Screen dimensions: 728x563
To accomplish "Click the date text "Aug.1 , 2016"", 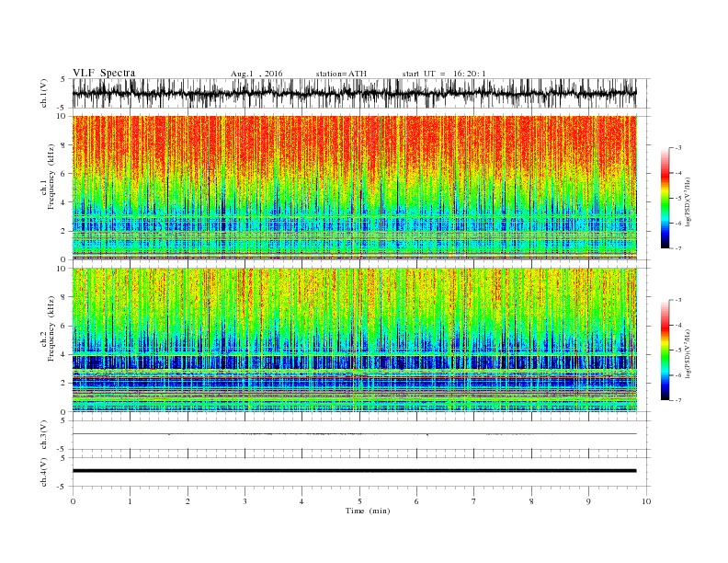I will click(x=256, y=74).
